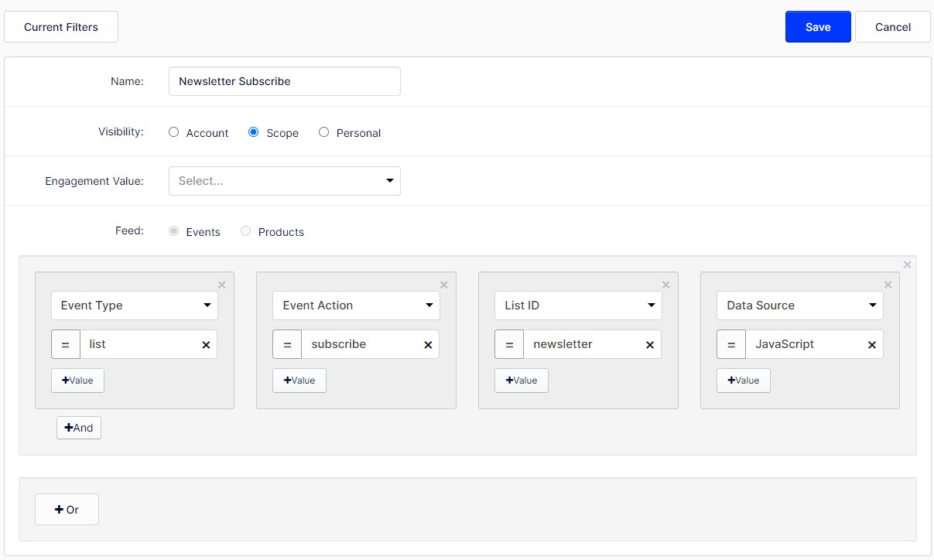This screenshot has width=934, height=560.
Task: Expand the Data Source field dropdown
Action: pyautogui.click(x=800, y=306)
